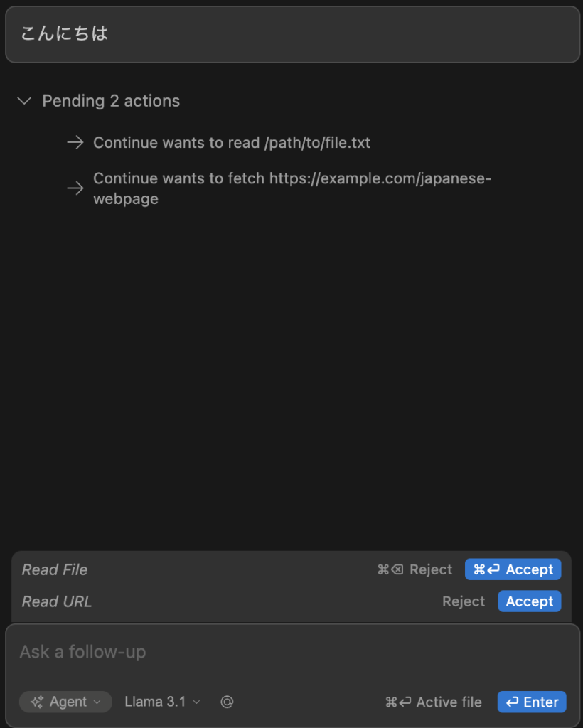Open the Agent mode dropdown chevron

[97, 702]
